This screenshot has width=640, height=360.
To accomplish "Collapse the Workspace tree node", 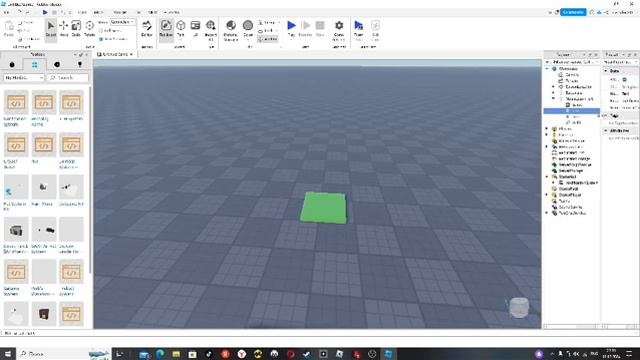I will coord(547,69).
